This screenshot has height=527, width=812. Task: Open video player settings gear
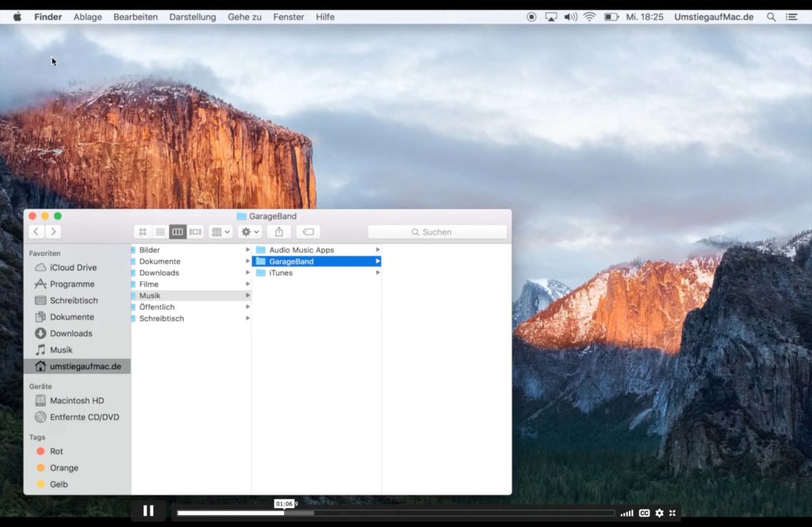click(x=659, y=513)
